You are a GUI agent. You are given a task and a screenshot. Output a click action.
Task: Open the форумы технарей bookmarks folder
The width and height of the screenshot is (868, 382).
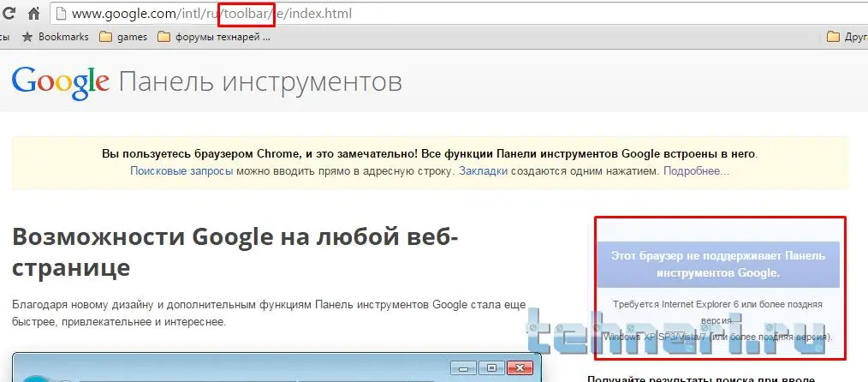tap(214, 37)
